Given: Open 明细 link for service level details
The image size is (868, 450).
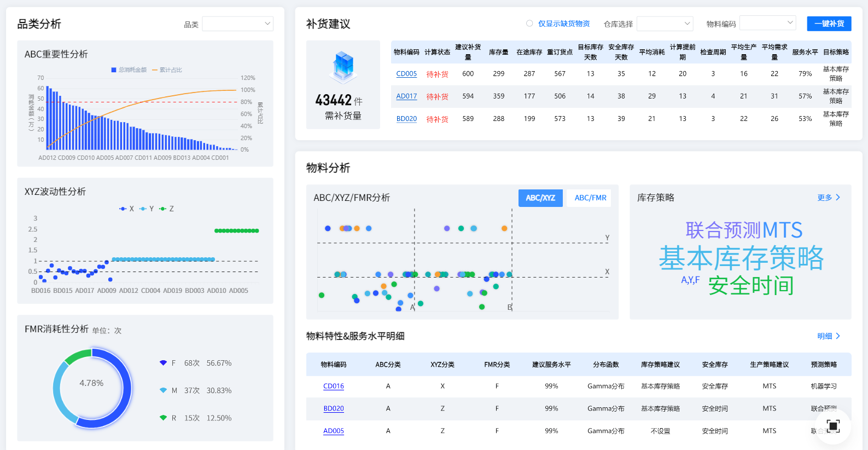Looking at the screenshot, I should point(829,336).
